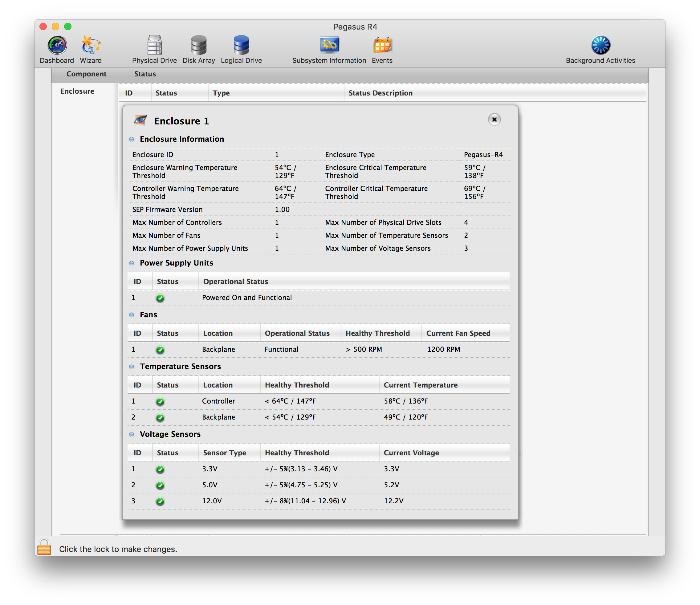Screen dimensions: 700x605
Task: Open Subsystem Information
Action: [329, 46]
